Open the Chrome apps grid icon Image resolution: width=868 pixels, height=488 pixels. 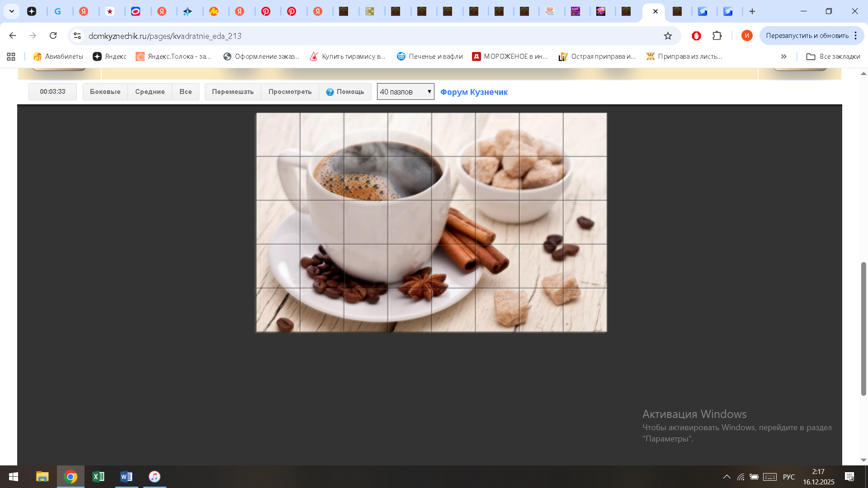click(11, 56)
